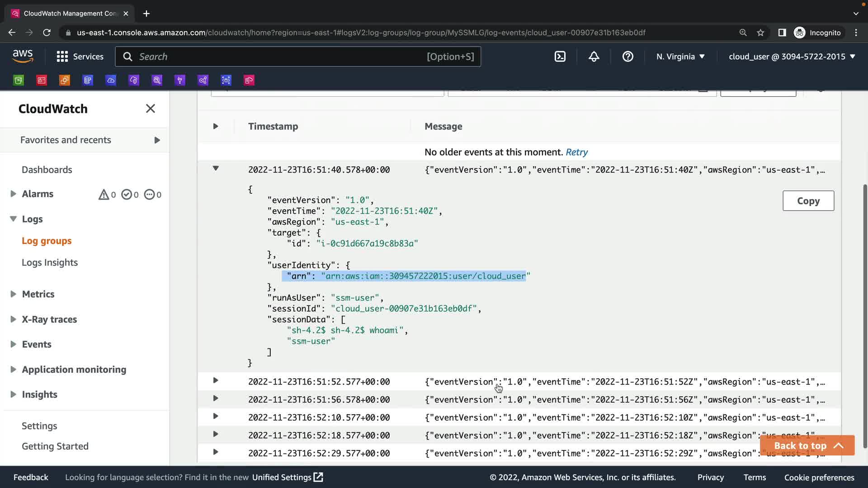The width and height of the screenshot is (868, 488).
Task: Click the Retry link for older events
Action: pos(576,152)
